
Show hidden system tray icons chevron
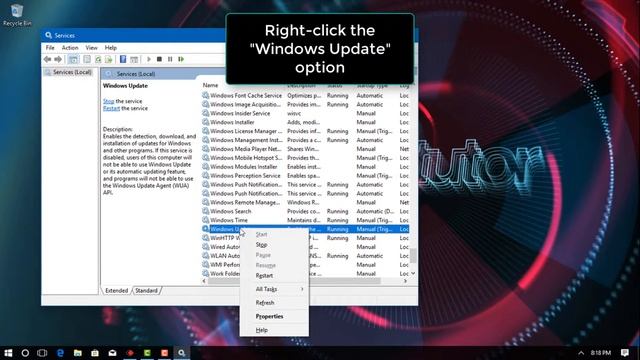[581, 353]
